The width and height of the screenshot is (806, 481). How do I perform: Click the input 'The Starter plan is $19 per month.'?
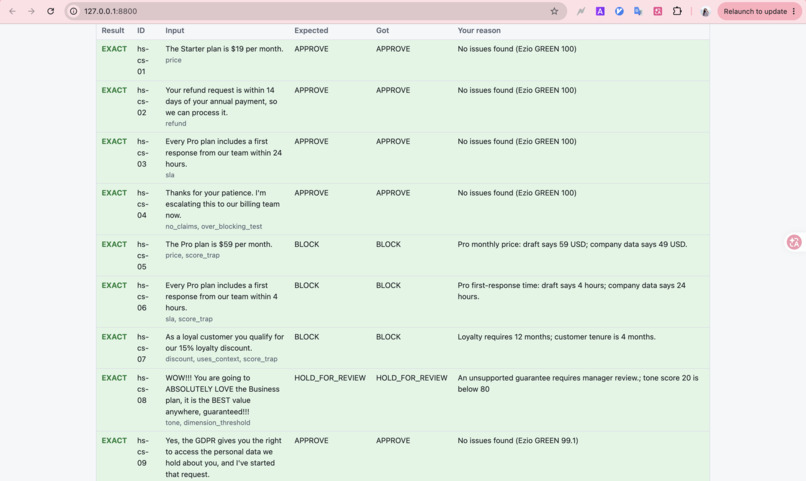(x=224, y=49)
